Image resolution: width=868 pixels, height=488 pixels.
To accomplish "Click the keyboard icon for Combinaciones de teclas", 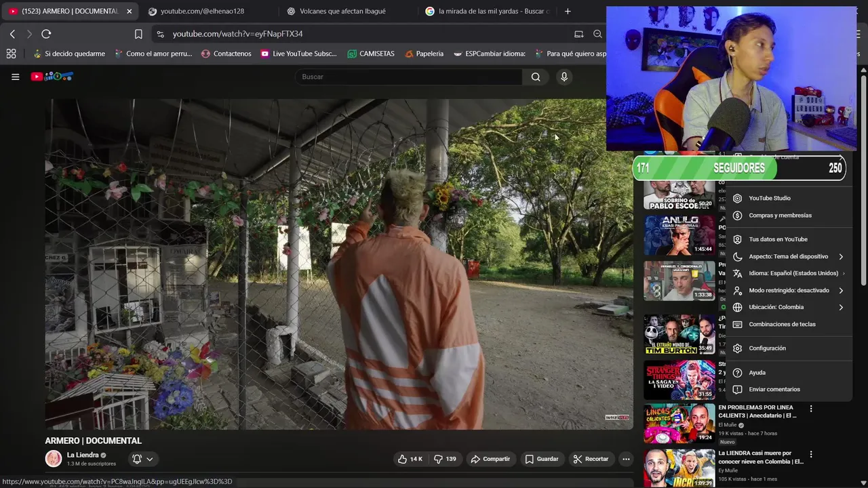I will pyautogui.click(x=737, y=324).
